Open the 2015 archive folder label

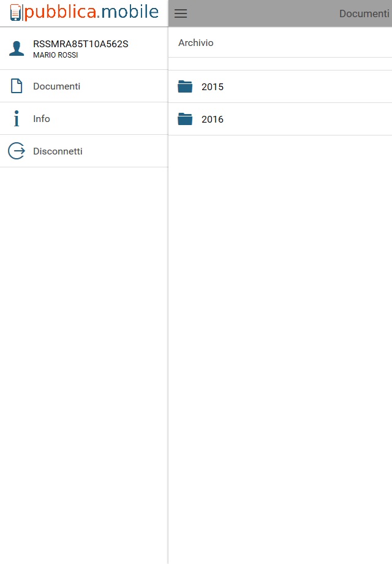click(x=213, y=86)
